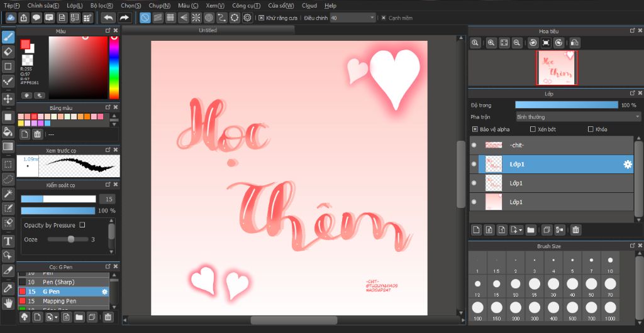Image resolution: width=644 pixels, height=333 pixels.
Task: Enable radial snap guide
Action: click(x=196, y=18)
